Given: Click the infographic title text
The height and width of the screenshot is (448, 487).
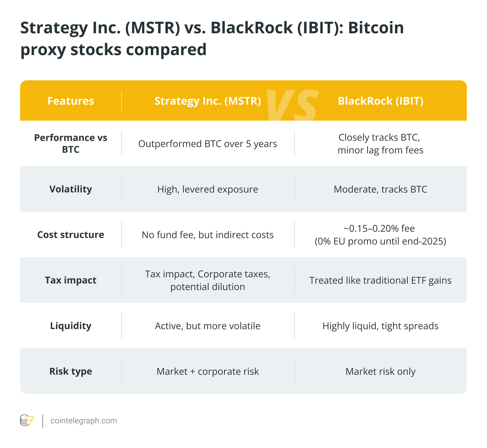Looking at the screenshot, I should (x=212, y=38).
